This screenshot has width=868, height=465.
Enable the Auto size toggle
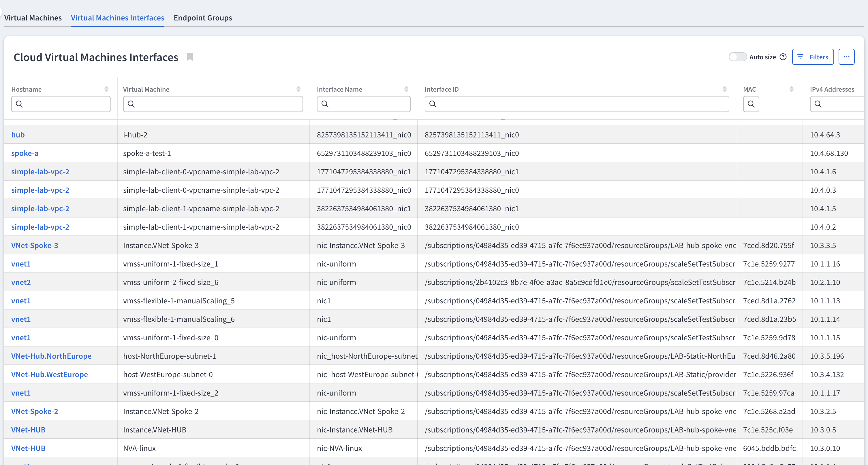pyautogui.click(x=737, y=57)
